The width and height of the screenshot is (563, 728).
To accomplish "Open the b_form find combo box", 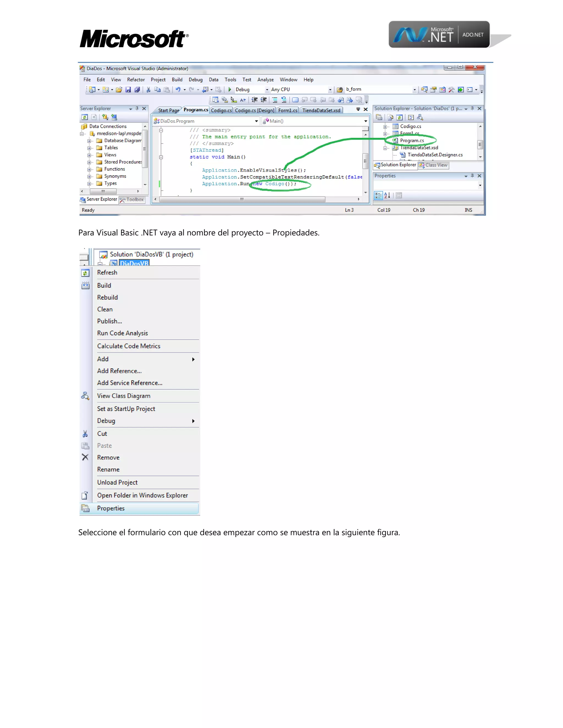I will [x=415, y=90].
